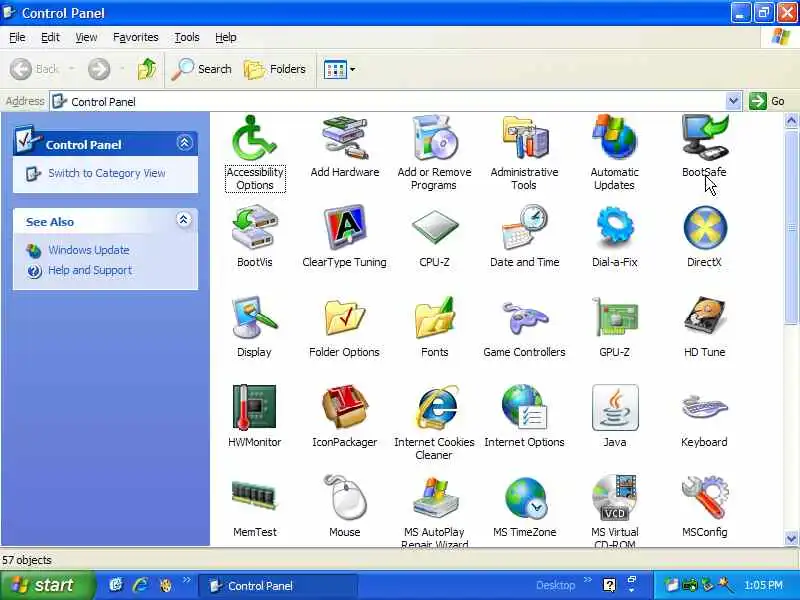This screenshot has height=600, width=800.
Task: Click the Go button
Action: [x=767, y=101]
